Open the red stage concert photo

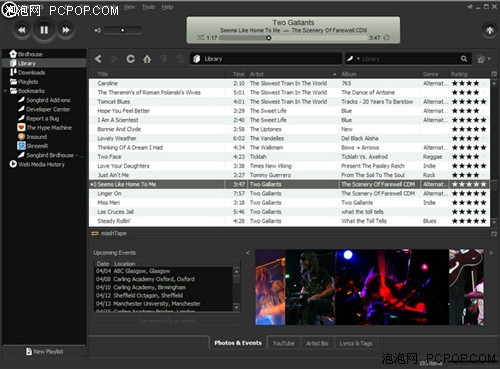pyautogui.click(x=392, y=287)
